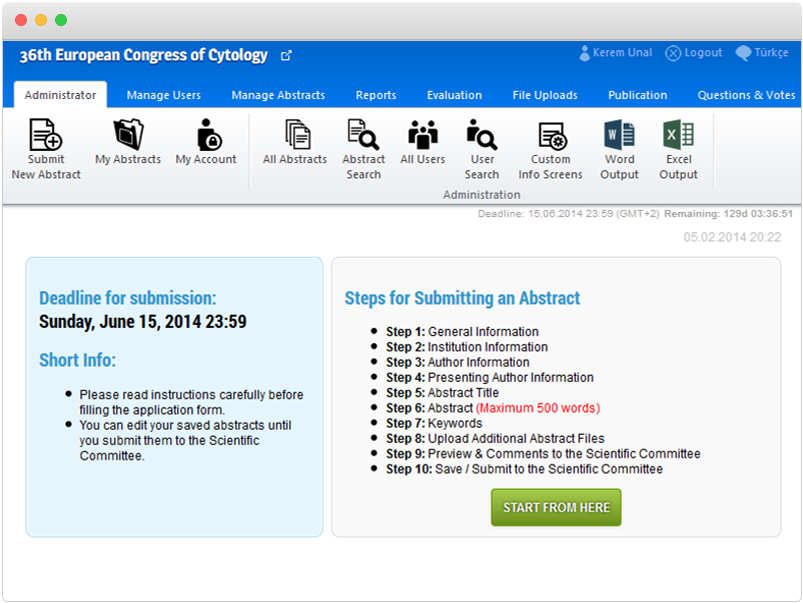Open User Search icon

coord(481,134)
